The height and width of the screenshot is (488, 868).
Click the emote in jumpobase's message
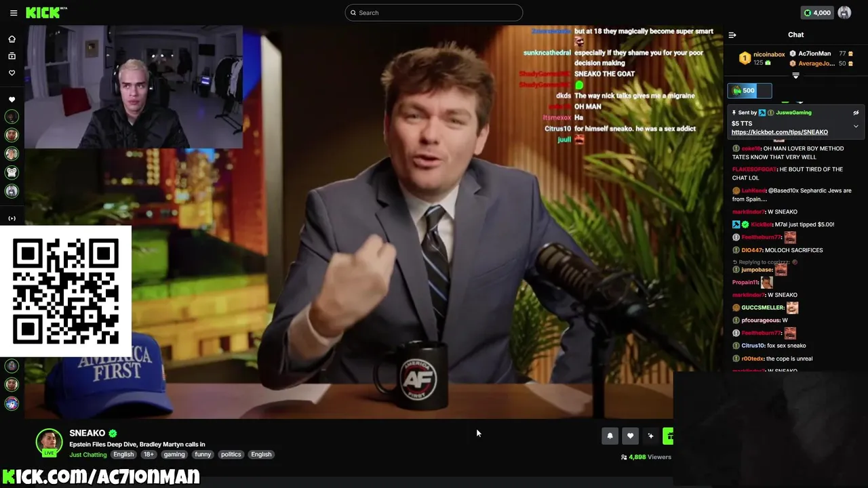click(x=781, y=270)
